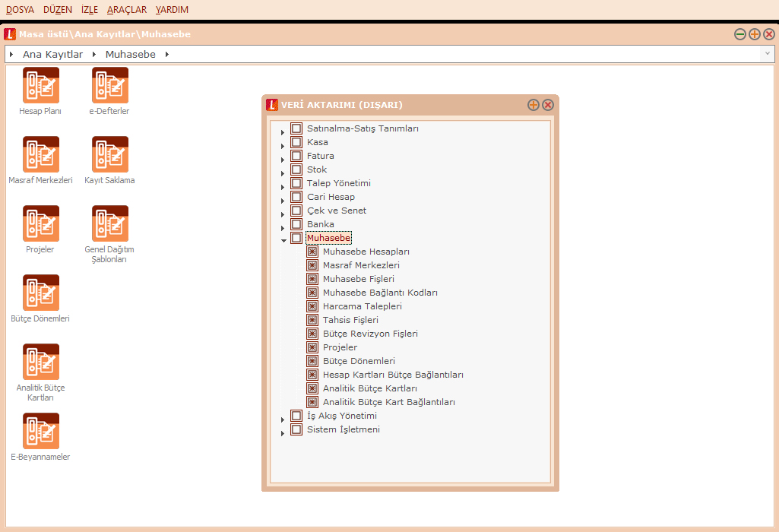Expand the Stok tree node
The width and height of the screenshot is (779, 532).
point(282,173)
